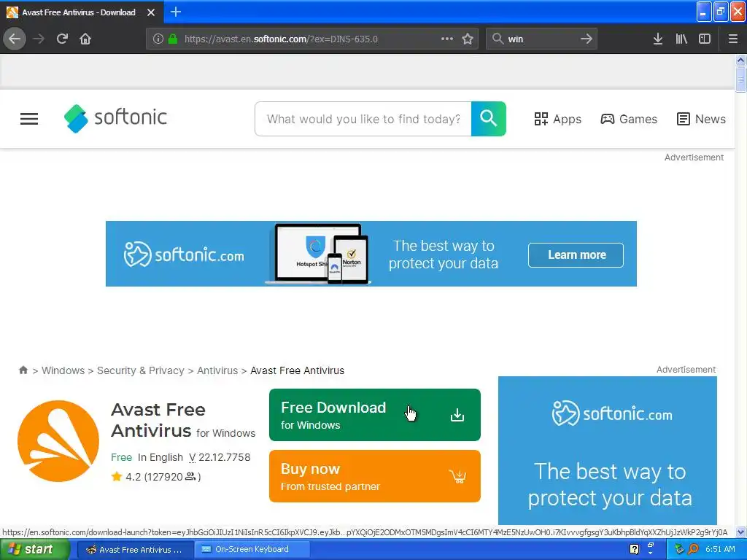Go to the browser Home page
The image size is (747, 560).
[85, 39]
